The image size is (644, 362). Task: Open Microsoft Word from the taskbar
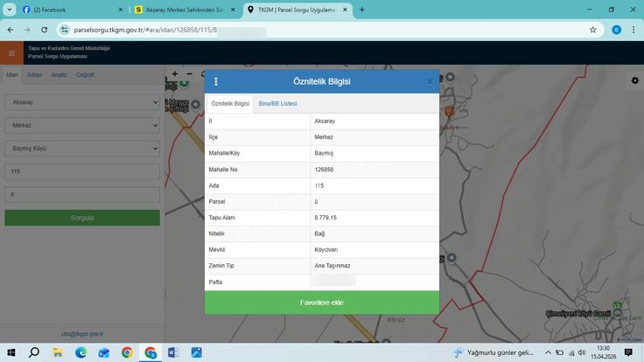click(x=173, y=352)
